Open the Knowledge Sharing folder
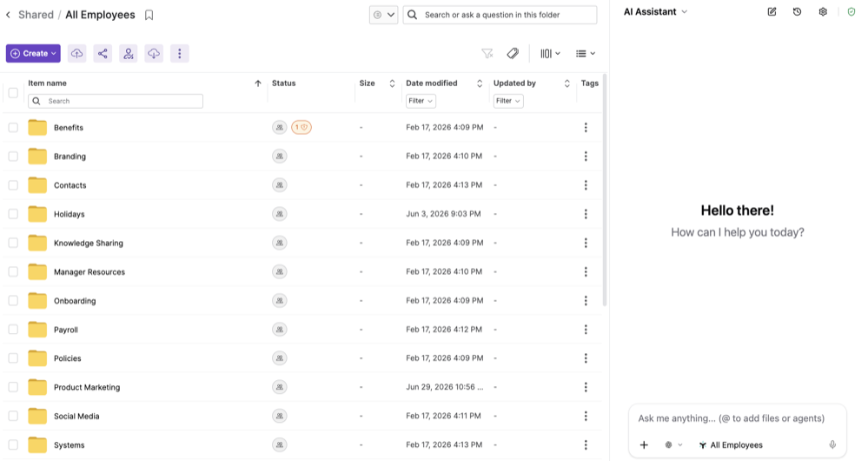 click(89, 244)
